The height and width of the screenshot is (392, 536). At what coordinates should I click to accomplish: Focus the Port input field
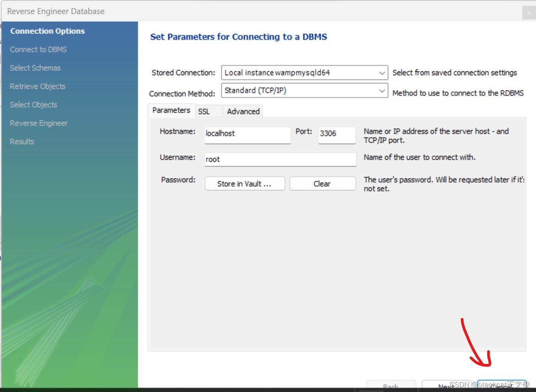pyautogui.click(x=337, y=135)
